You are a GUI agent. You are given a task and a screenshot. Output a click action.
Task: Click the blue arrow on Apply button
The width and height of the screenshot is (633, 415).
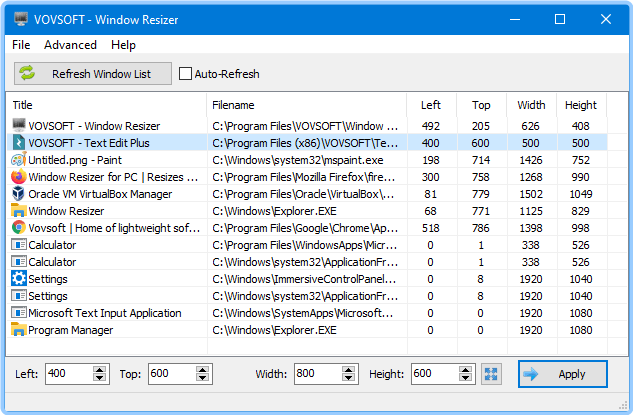click(x=530, y=374)
